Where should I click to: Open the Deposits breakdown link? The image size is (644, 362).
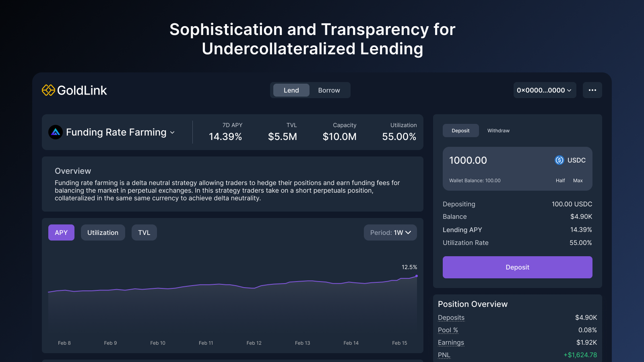point(451,317)
